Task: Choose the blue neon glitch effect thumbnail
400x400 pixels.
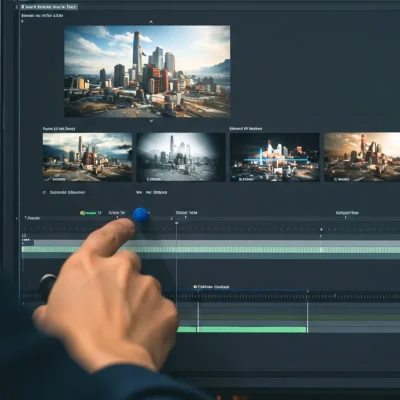Action: click(x=275, y=157)
